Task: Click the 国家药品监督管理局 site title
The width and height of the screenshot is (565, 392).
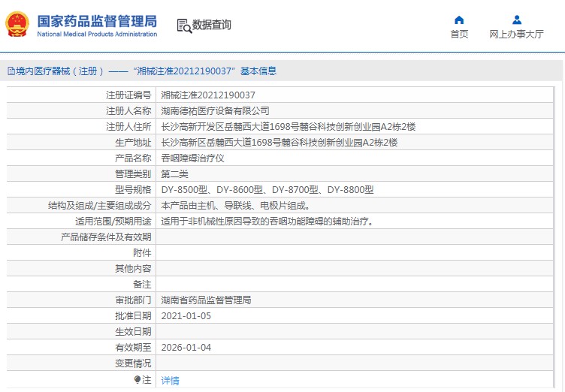Action: pyautogui.click(x=97, y=21)
